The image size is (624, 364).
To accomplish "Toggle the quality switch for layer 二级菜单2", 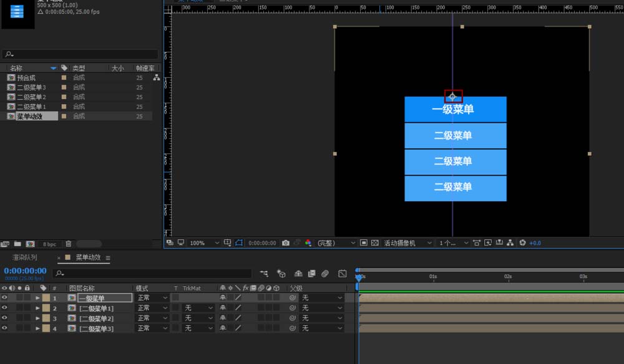I will (238, 318).
